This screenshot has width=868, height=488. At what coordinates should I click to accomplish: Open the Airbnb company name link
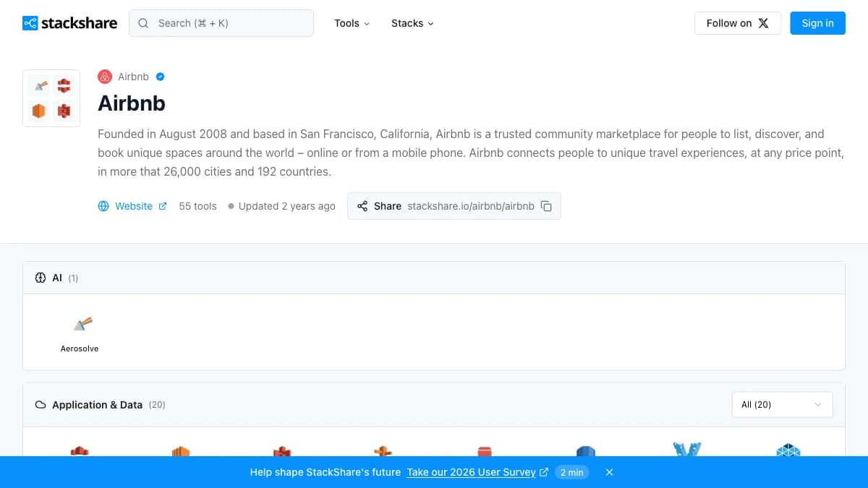tap(133, 77)
